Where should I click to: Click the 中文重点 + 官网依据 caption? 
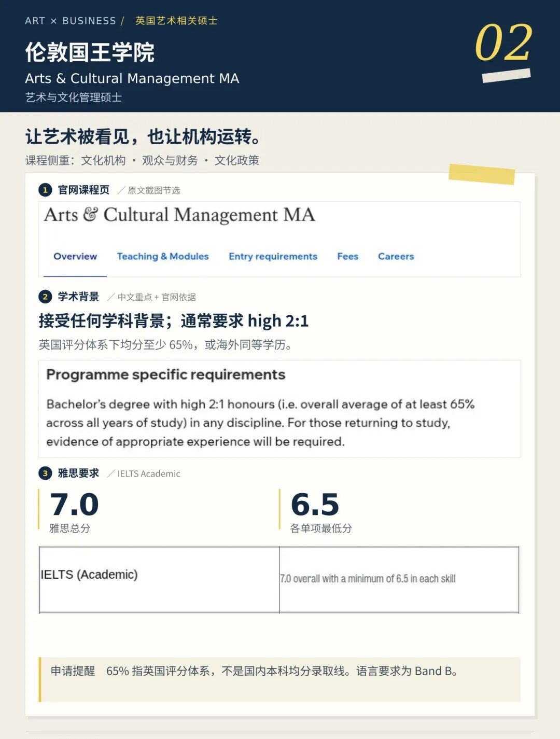click(x=157, y=297)
